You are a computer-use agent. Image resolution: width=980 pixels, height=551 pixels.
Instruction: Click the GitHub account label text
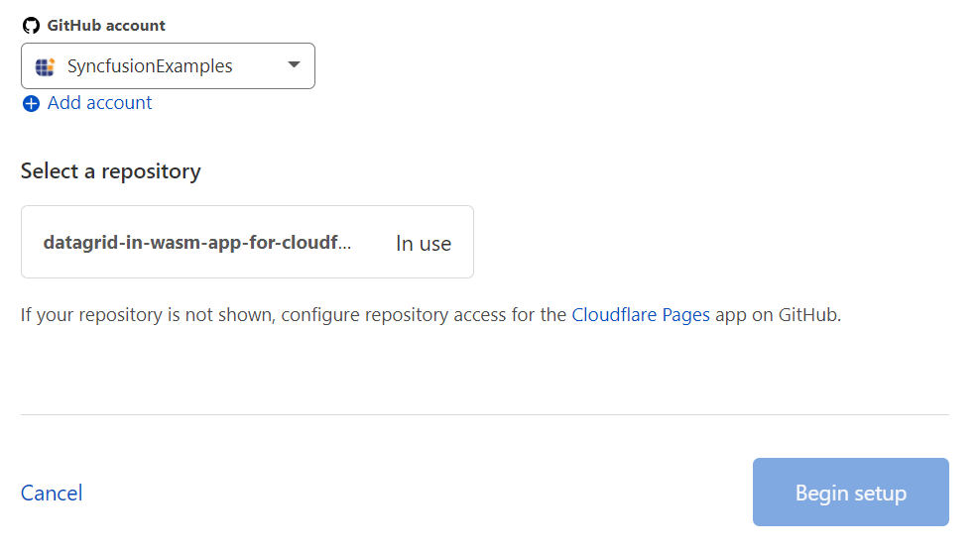(x=106, y=26)
